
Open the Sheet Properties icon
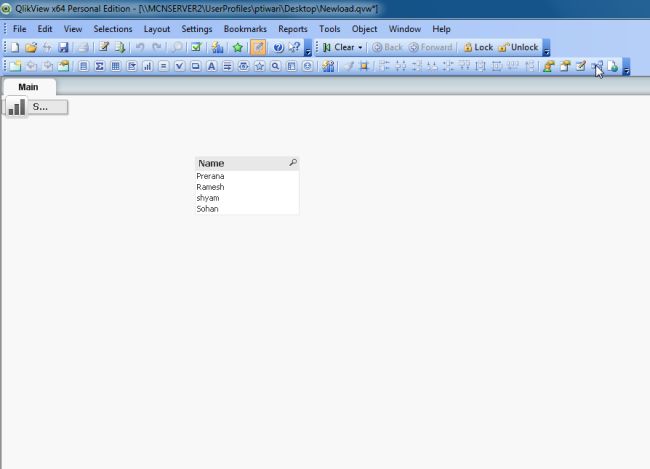(63, 66)
